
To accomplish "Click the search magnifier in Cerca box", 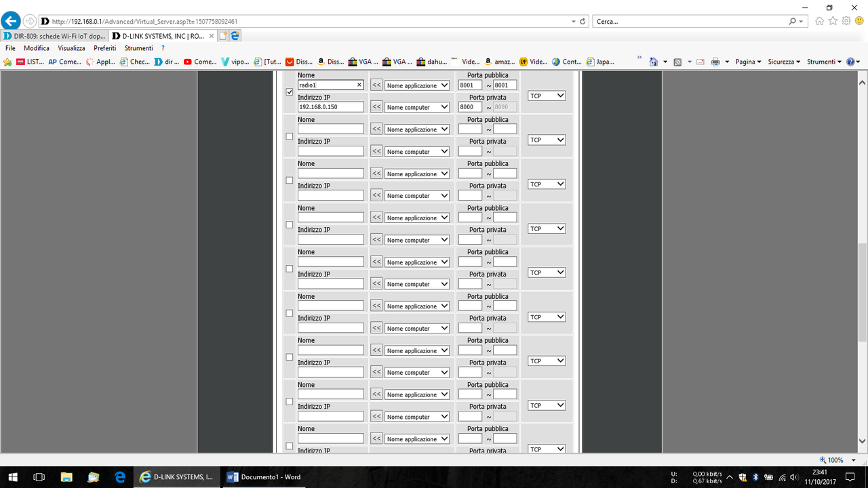I will coord(793,22).
